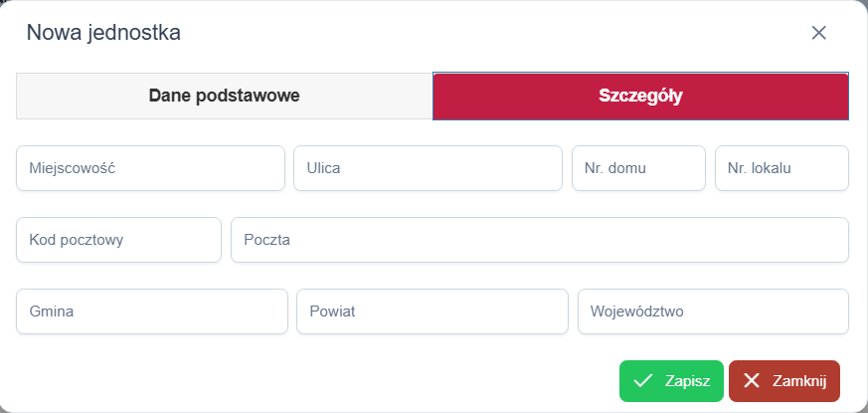Image resolution: width=868 pixels, height=413 pixels.
Task: Select the Szczegóły tab
Action: [640, 96]
